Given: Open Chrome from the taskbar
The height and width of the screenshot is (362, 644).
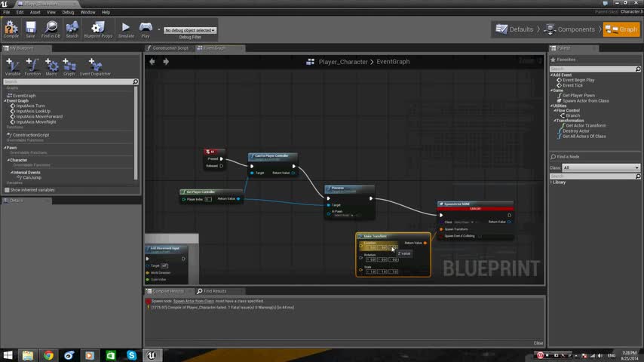Looking at the screenshot, I should 48,355.
